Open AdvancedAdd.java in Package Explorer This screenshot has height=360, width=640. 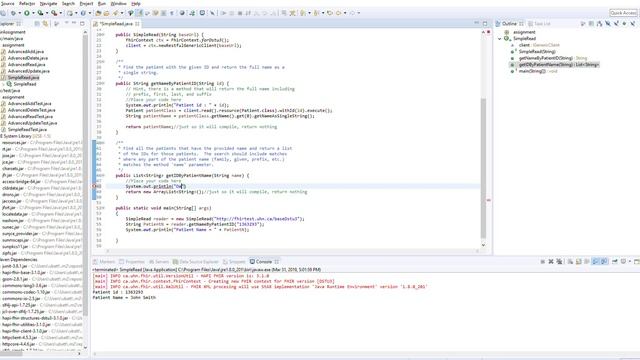coord(26,52)
